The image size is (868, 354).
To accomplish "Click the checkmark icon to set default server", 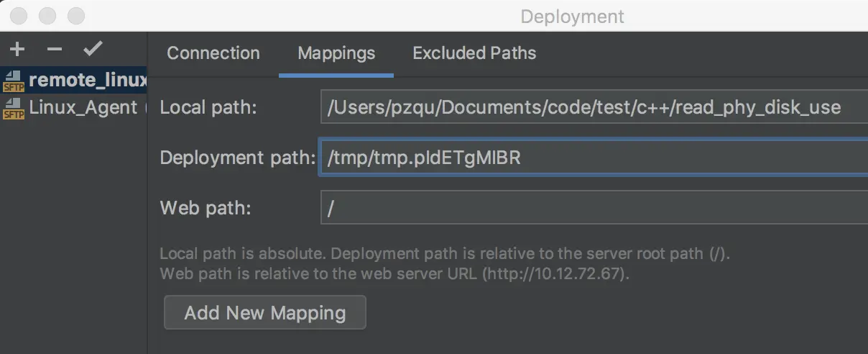I will [x=93, y=50].
